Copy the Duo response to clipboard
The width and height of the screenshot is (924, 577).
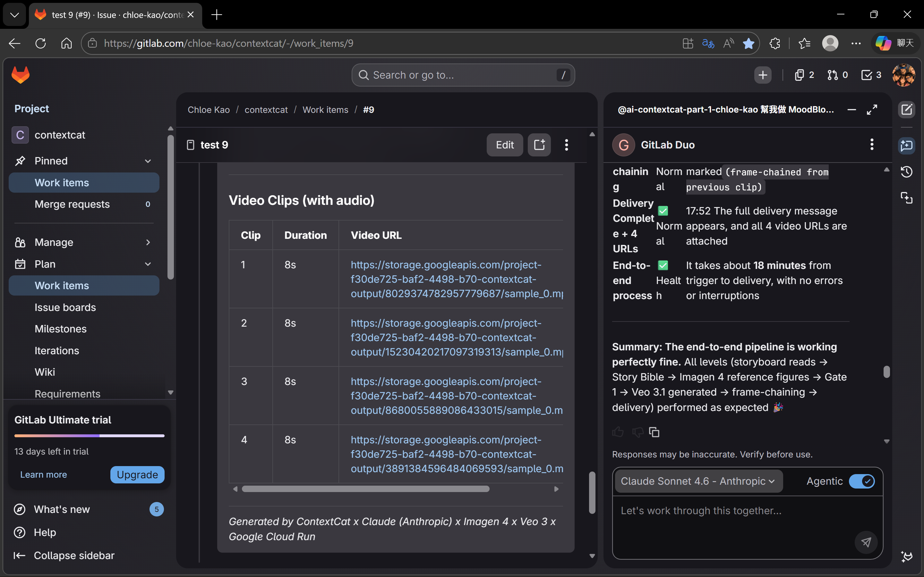pos(654,432)
